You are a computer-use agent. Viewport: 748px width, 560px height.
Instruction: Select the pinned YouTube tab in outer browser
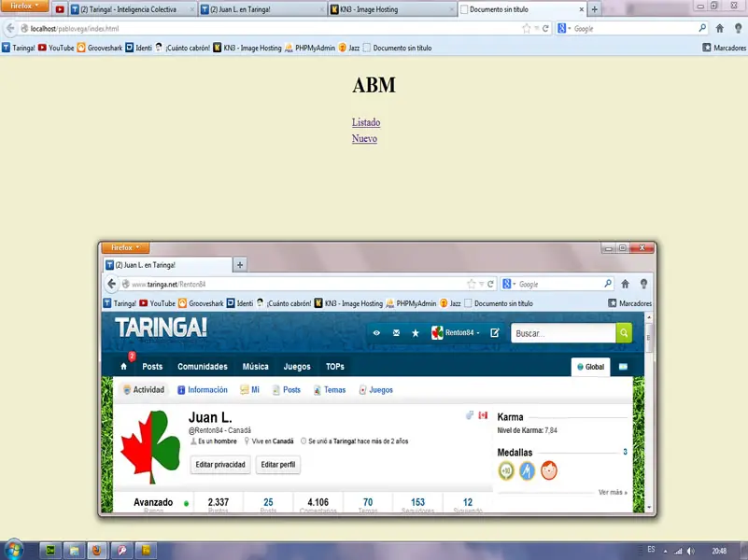(x=60, y=9)
